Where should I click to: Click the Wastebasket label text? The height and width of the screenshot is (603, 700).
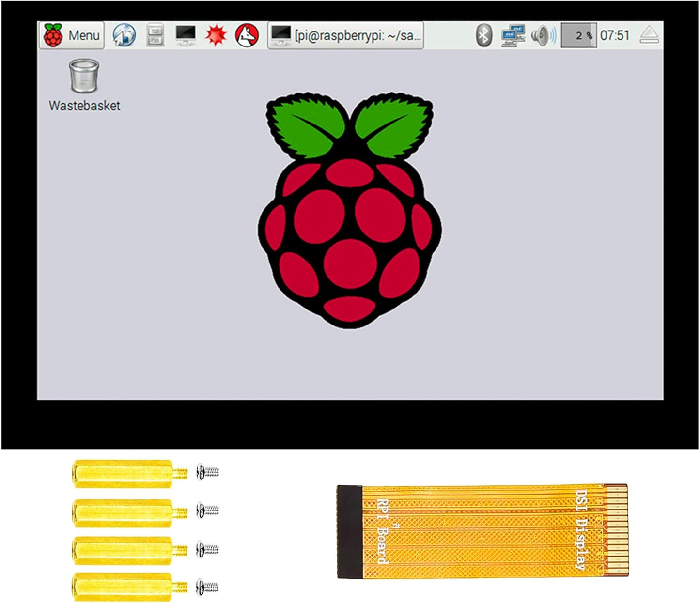(x=84, y=106)
